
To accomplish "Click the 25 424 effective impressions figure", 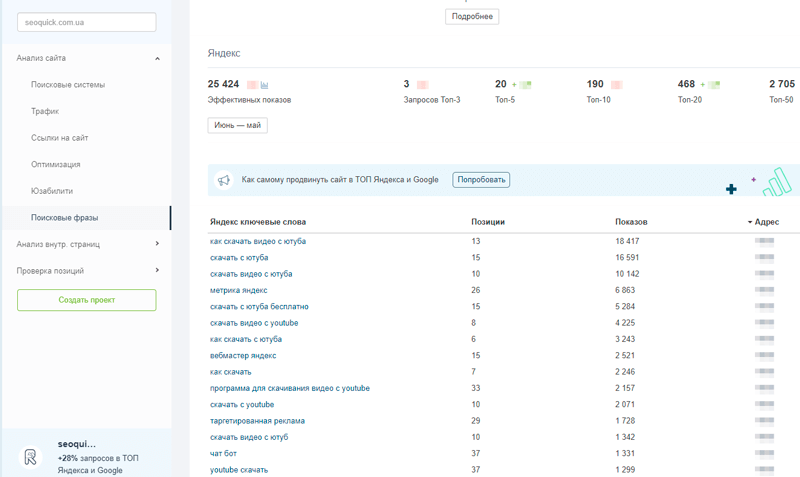I will [223, 84].
